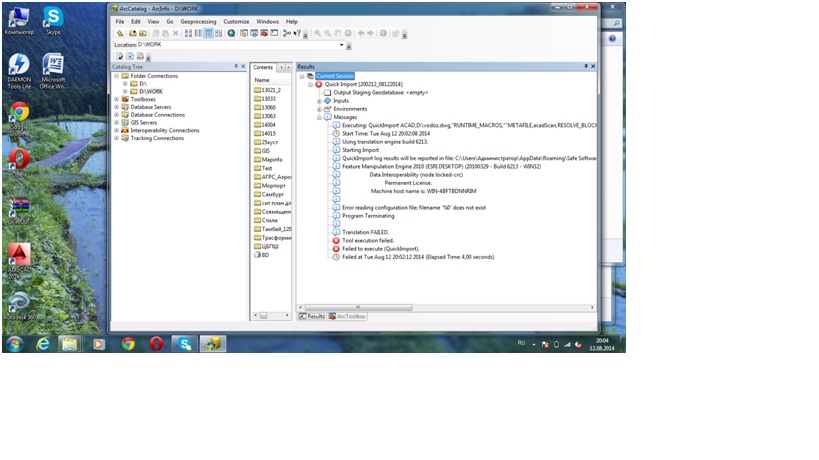
Task: Click Skype icon in the taskbar
Action: (x=183, y=343)
